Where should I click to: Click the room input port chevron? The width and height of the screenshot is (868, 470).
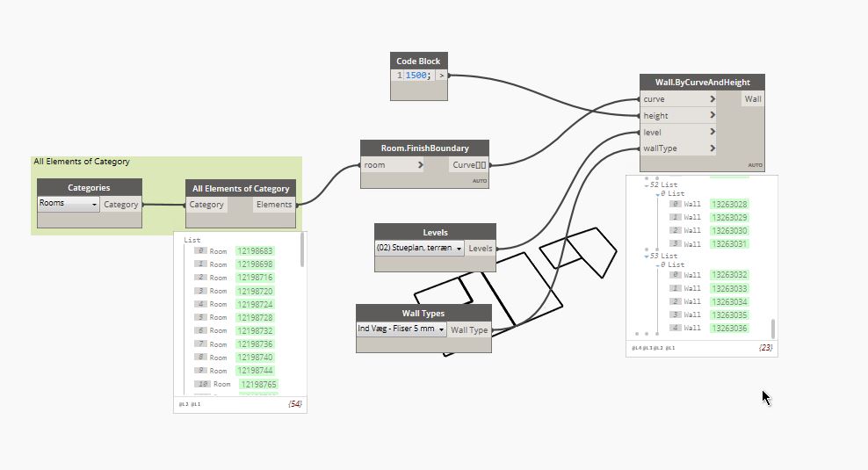(420, 164)
